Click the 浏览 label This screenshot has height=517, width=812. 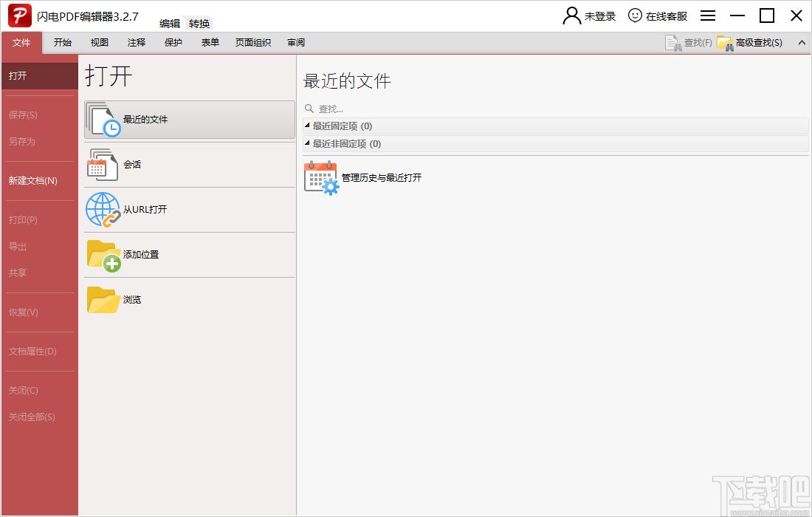[x=132, y=300]
